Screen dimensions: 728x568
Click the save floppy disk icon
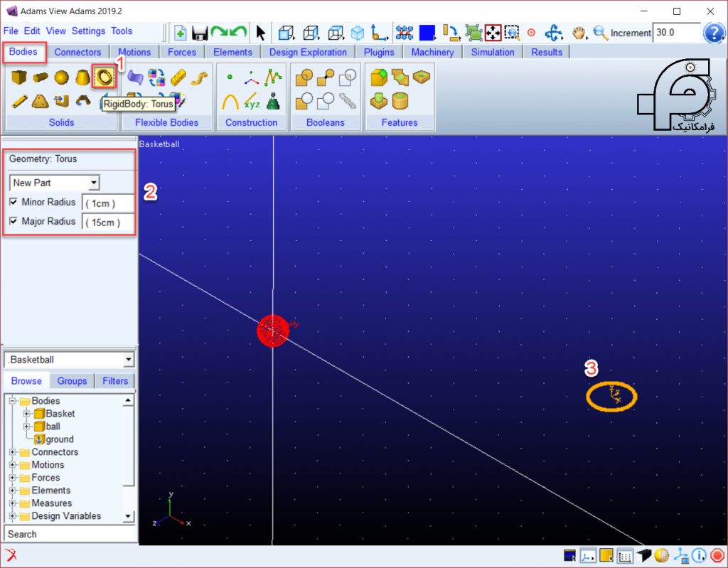(x=200, y=33)
